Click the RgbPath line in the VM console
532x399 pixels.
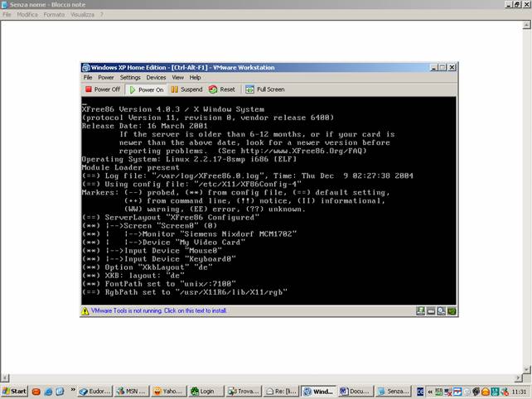pyautogui.click(x=185, y=292)
